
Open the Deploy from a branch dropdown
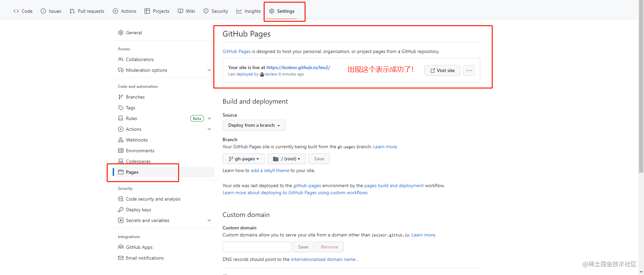tap(254, 125)
